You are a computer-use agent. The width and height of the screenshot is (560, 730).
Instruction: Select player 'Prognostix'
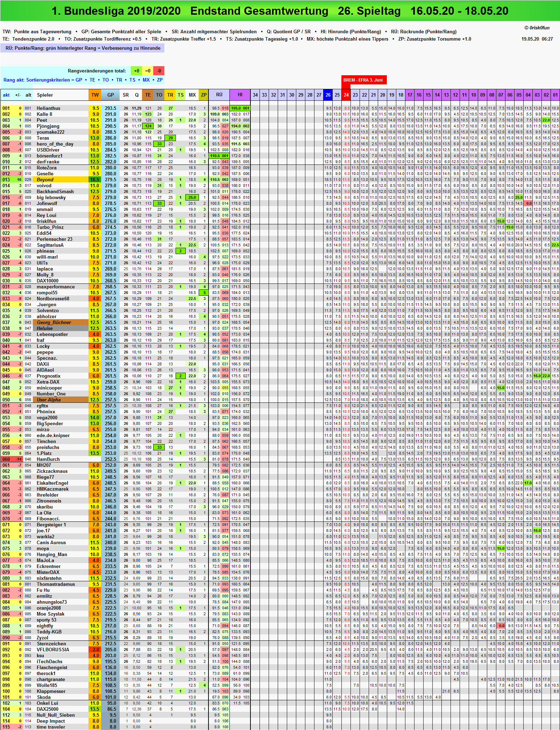[x=49, y=376]
